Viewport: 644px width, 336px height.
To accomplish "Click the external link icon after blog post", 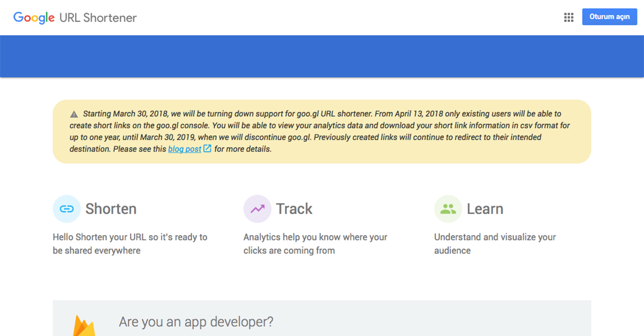I will tap(207, 149).
